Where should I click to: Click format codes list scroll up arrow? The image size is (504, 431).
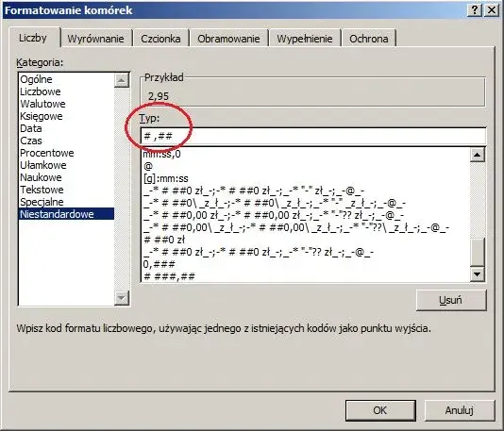coord(478,155)
